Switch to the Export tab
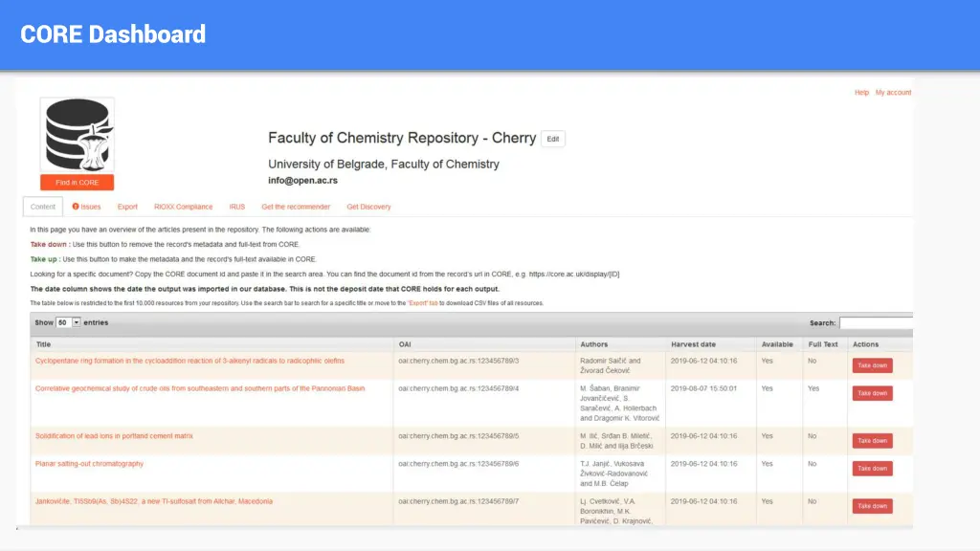 (127, 207)
